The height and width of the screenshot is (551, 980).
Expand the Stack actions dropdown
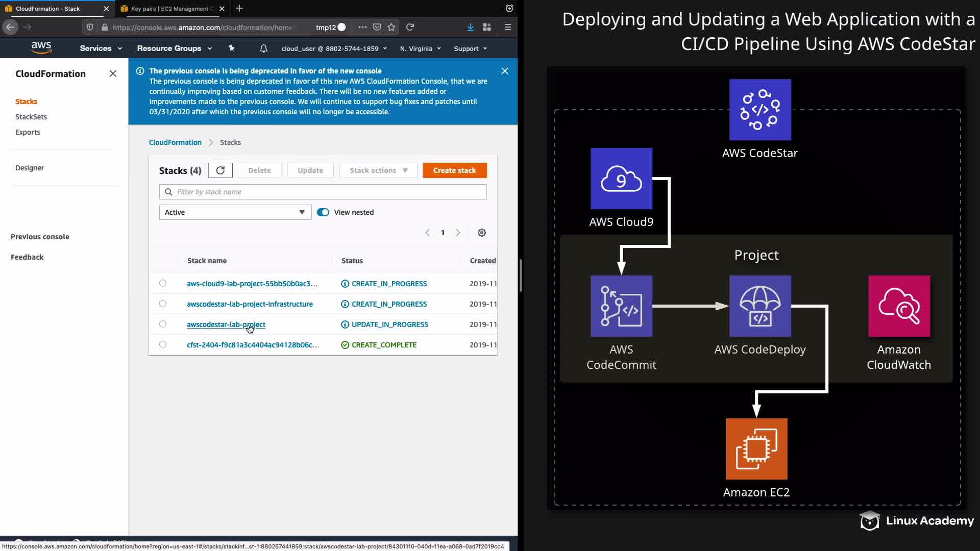(378, 170)
